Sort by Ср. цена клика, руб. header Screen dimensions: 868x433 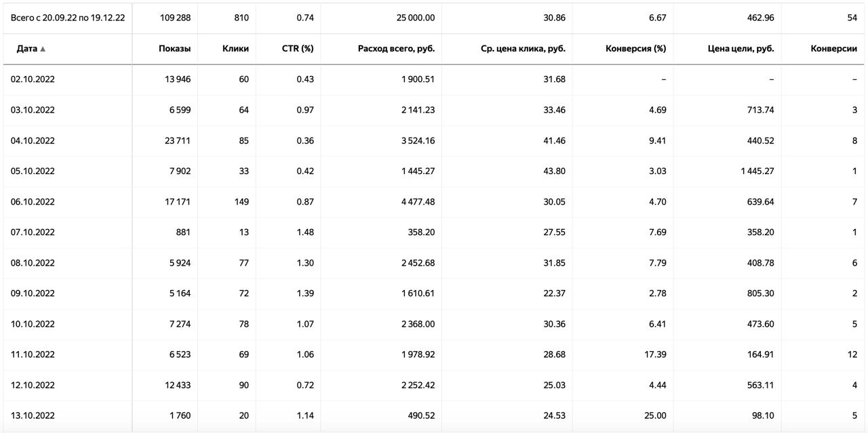coord(518,49)
